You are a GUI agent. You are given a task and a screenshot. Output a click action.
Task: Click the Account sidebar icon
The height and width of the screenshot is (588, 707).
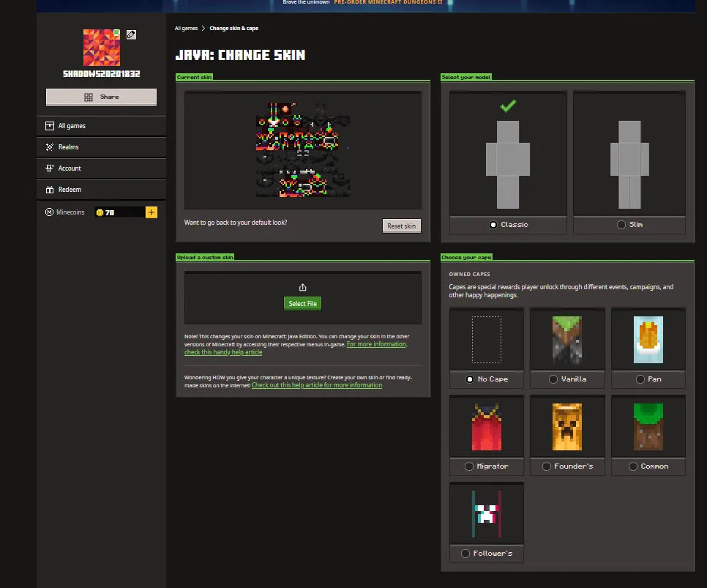pos(50,168)
